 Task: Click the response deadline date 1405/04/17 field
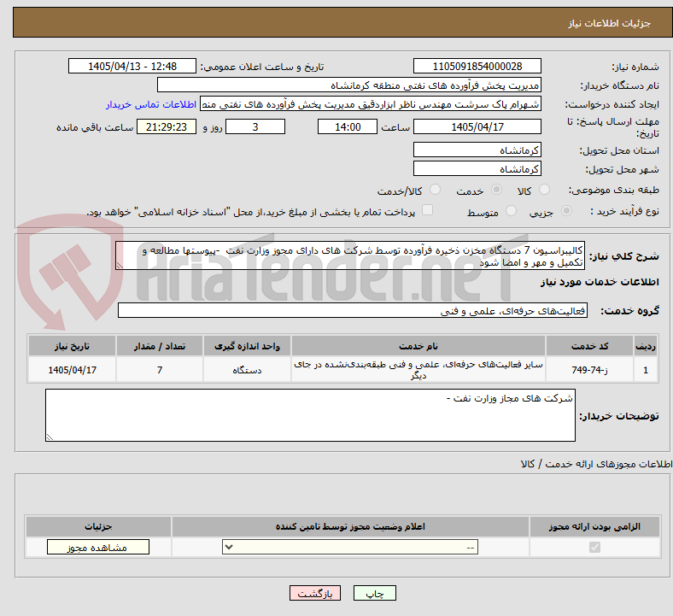[x=477, y=126]
